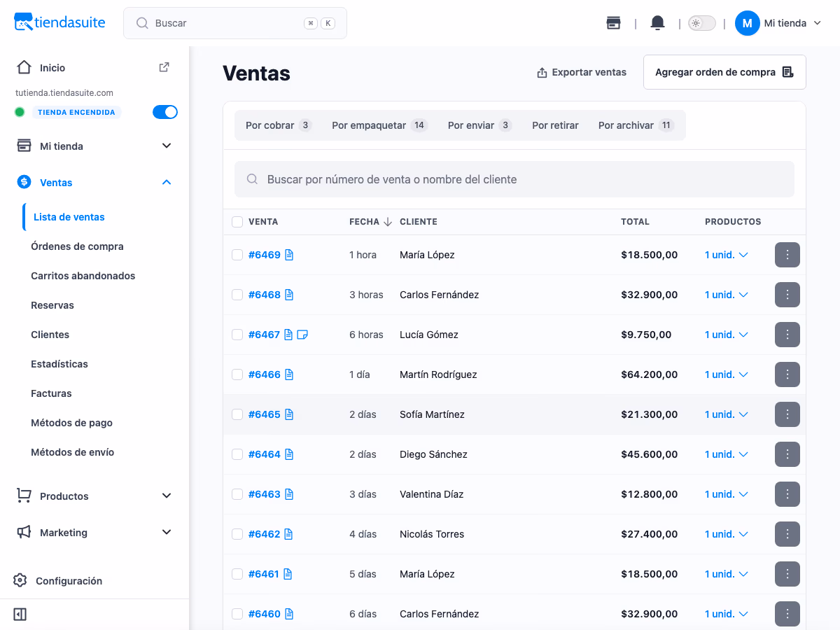Switch to Por enviar tab

pos(479,125)
